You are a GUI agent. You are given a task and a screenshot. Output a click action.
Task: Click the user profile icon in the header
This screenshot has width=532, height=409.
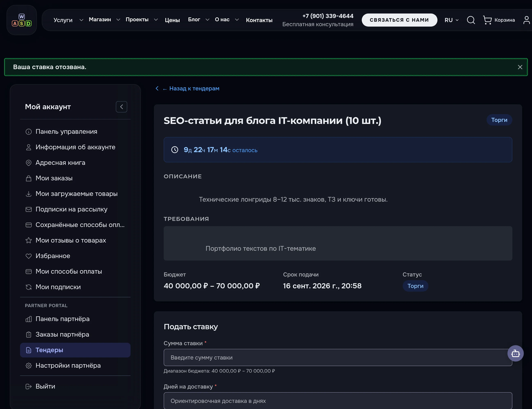(526, 20)
